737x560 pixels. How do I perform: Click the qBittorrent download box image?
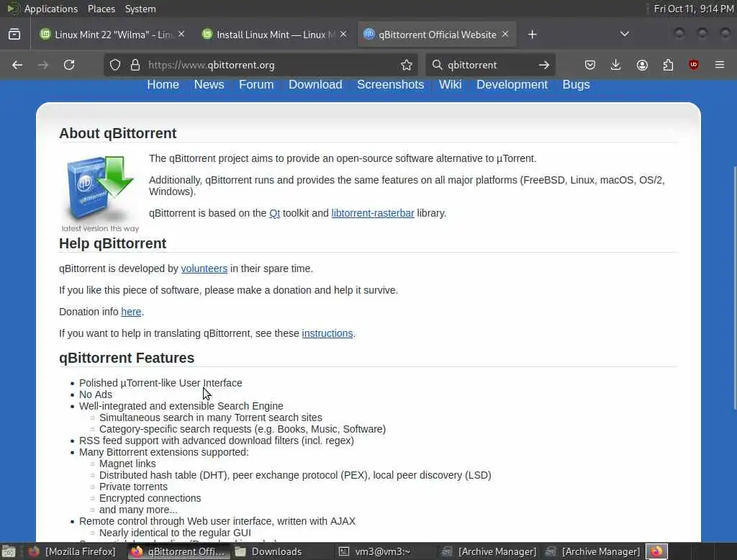(99, 193)
